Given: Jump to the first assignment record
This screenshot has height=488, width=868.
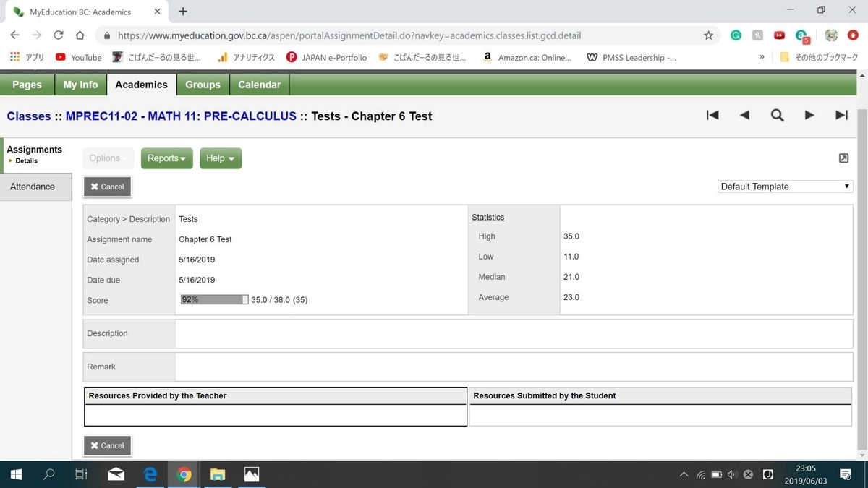Looking at the screenshot, I should point(712,115).
